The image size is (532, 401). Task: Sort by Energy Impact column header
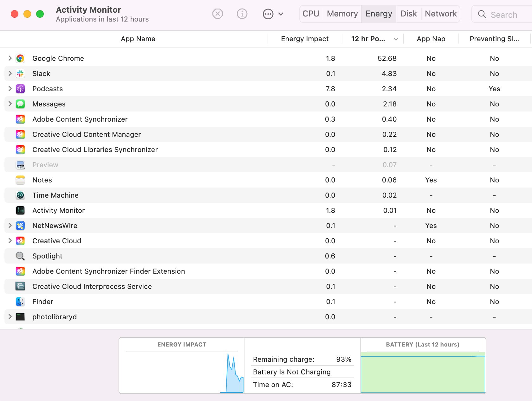click(x=304, y=39)
